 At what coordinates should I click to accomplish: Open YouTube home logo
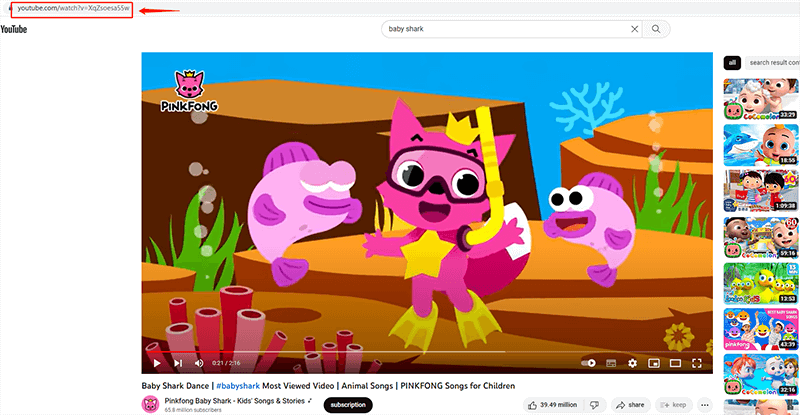point(14,29)
